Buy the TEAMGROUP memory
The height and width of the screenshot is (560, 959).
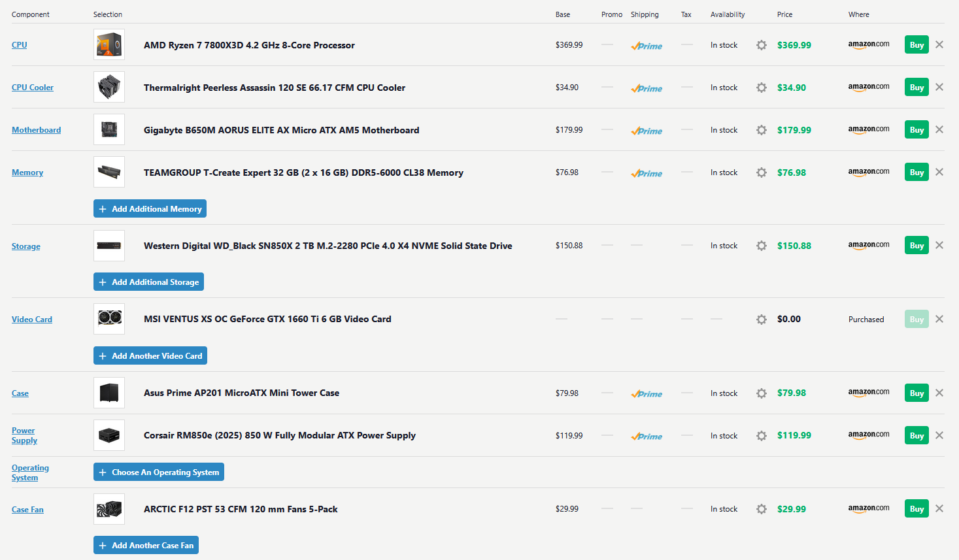coord(917,173)
